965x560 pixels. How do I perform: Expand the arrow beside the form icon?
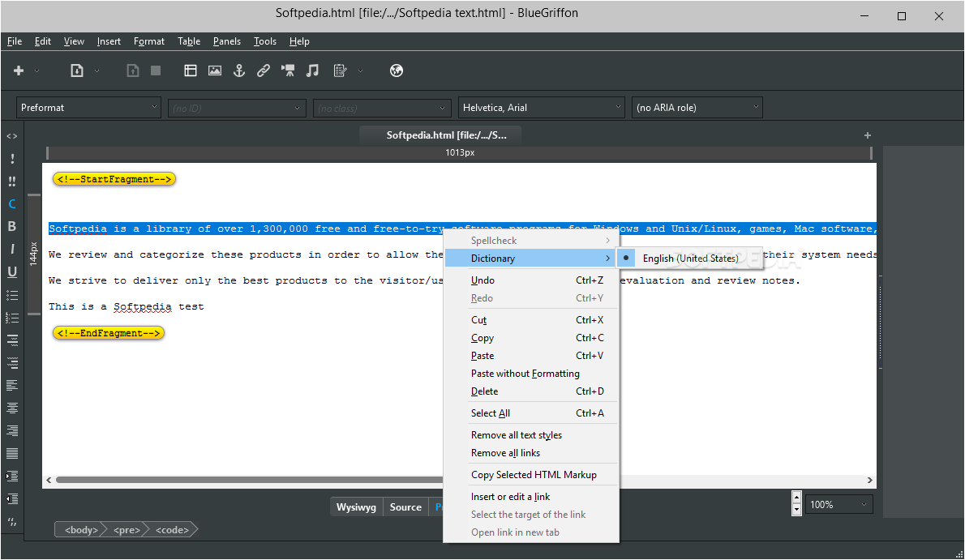tap(361, 71)
